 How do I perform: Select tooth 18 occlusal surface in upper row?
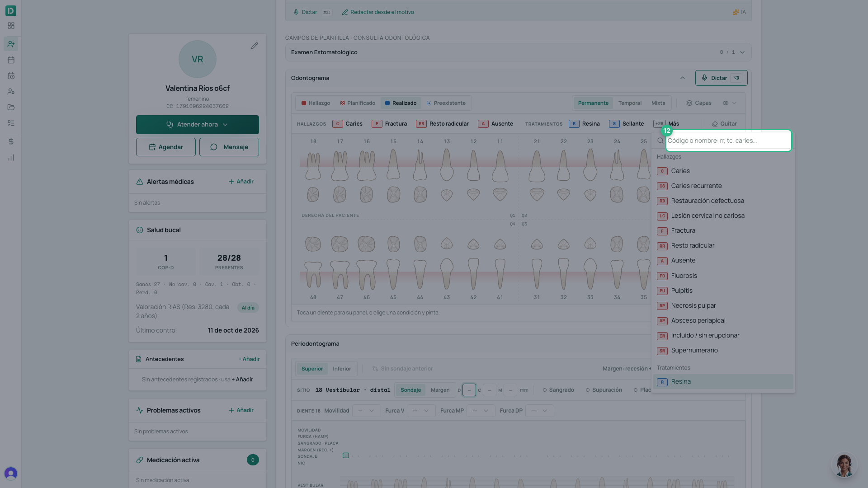(313, 194)
